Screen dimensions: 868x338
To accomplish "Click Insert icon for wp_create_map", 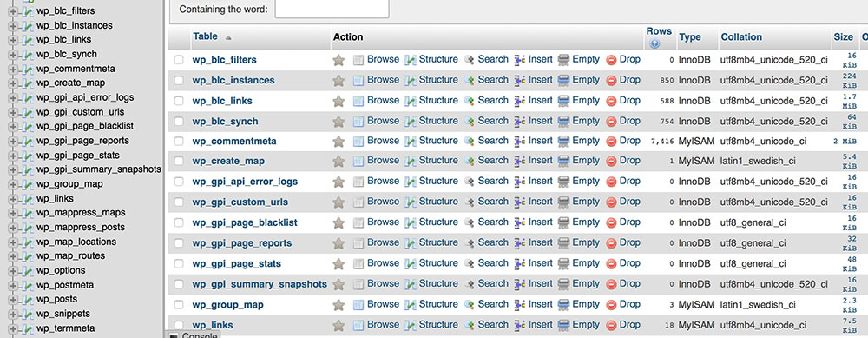I will tap(520, 162).
